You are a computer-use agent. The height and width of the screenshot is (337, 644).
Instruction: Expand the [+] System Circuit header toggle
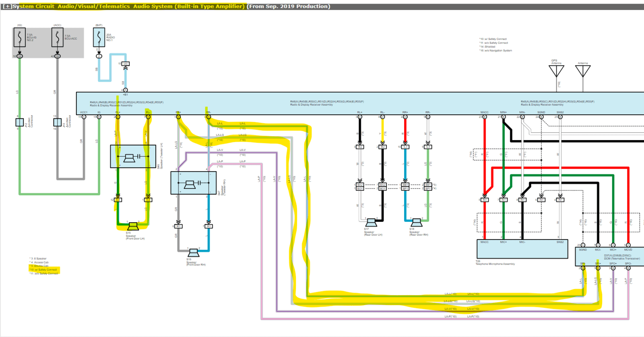coord(7,6)
